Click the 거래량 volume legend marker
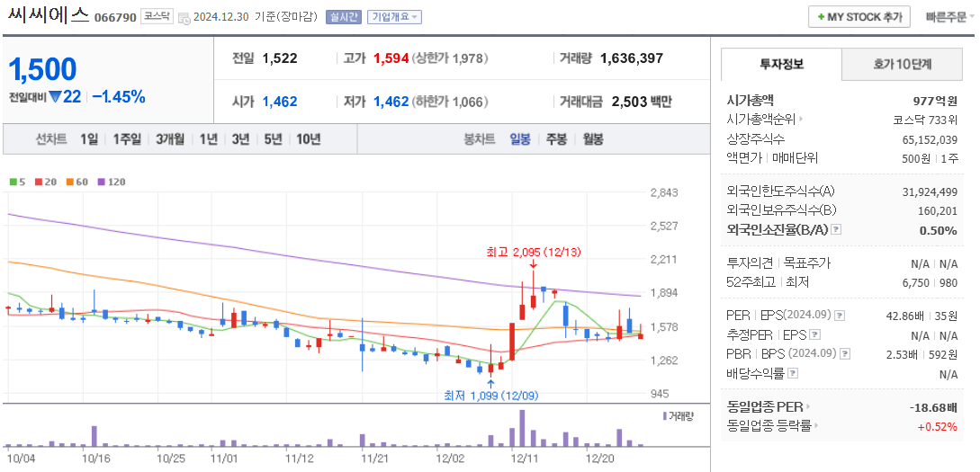 (x=664, y=415)
